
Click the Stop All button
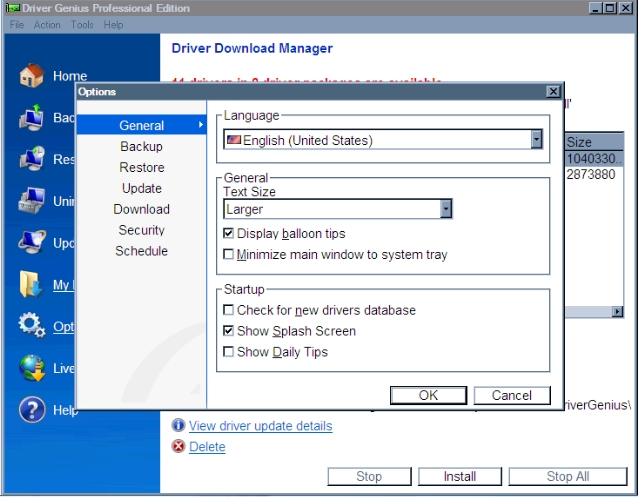[568, 476]
